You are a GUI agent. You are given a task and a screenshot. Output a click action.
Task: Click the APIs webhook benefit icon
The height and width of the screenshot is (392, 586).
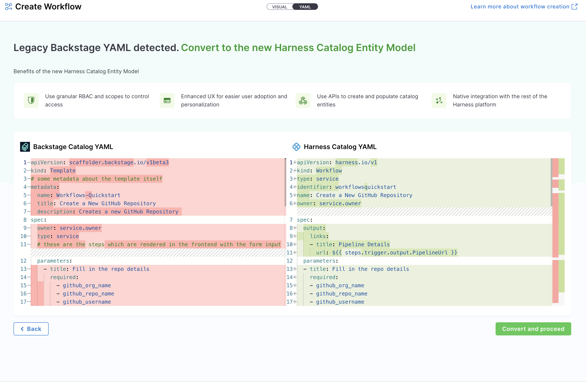click(x=303, y=100)
